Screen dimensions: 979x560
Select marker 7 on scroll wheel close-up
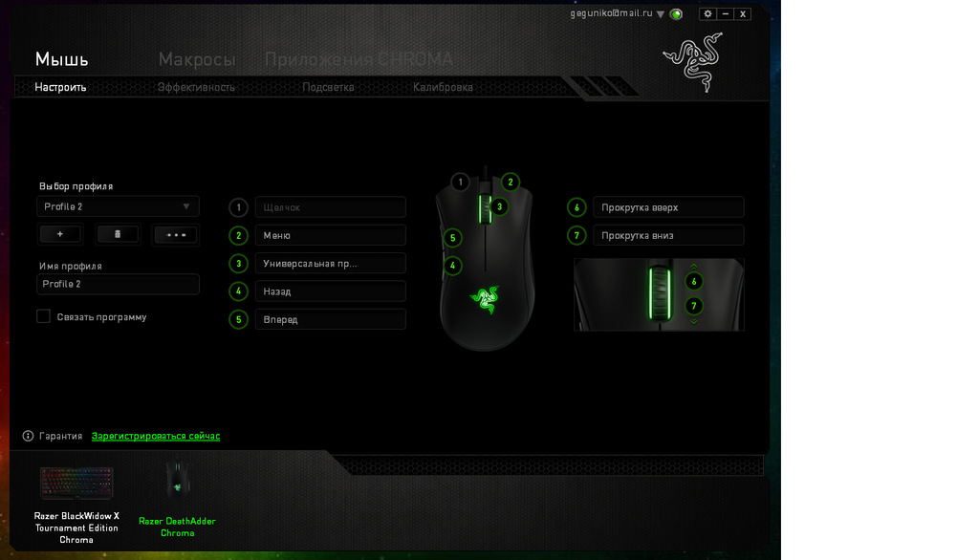point(694,306)
